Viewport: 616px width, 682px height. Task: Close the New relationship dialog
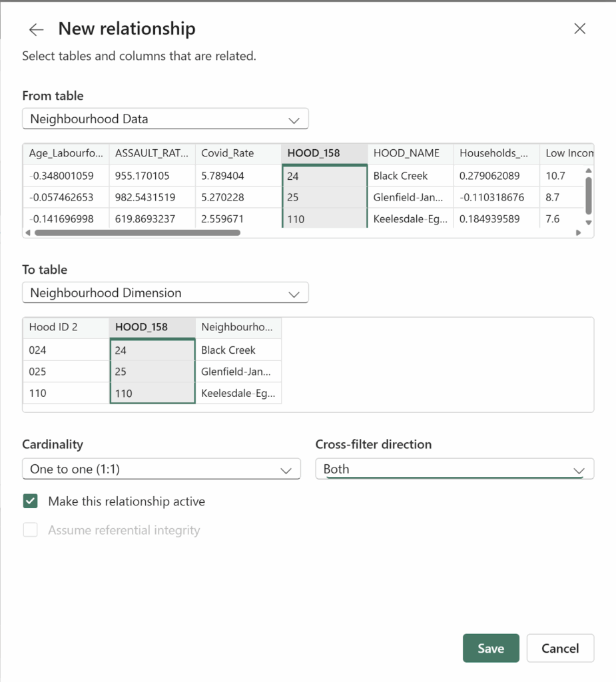point(579,29)
